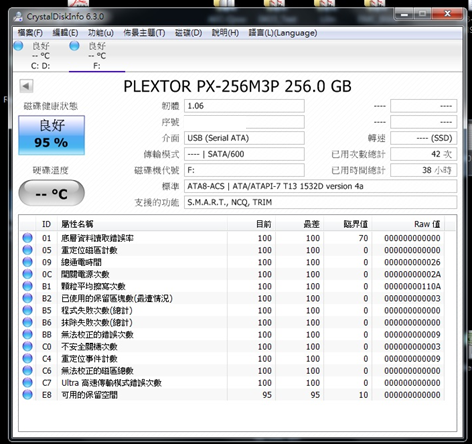Click threshold value 70 in row 01

[363, 238]
